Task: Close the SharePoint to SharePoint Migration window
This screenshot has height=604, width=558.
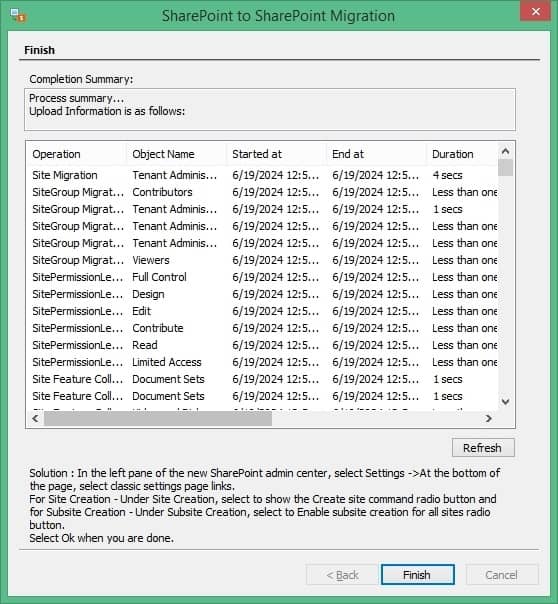Action: (x=535, y=12)
